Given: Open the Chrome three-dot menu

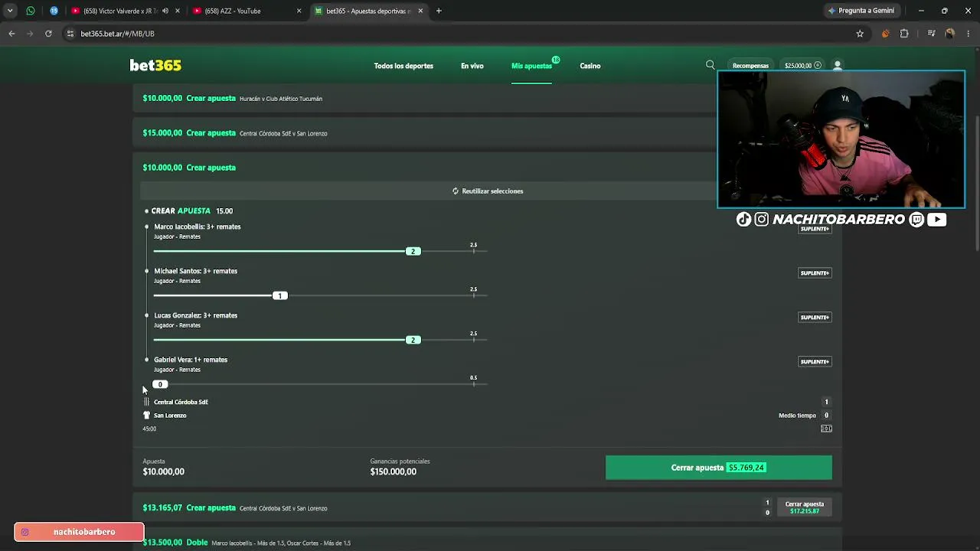Looking at the screenshot, I should coord(968,34).
